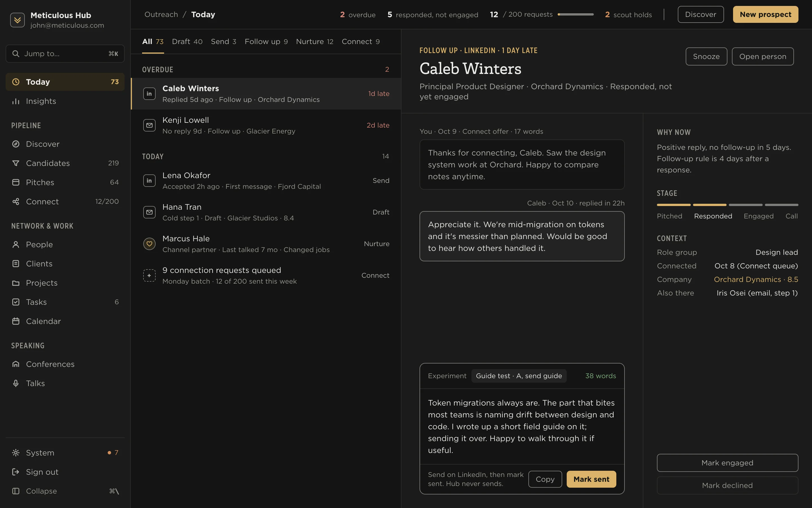This screenshot has width=812, height=508.
Task: Click the Tasks checkbox icon
Action: pos(16,302)
